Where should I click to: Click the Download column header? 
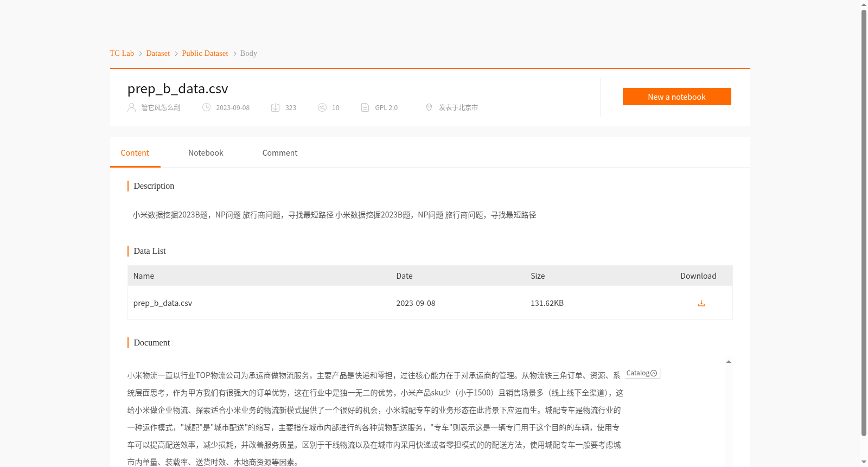coord(698,276)
